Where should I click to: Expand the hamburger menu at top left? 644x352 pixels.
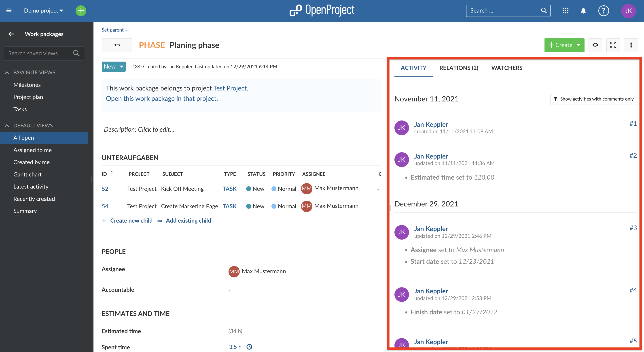click(x=9, y=10)
